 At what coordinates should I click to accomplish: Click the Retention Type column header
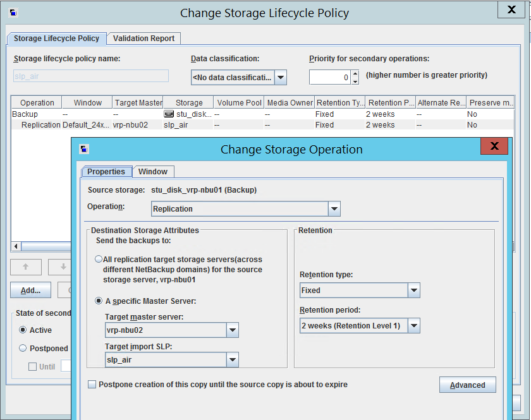[x=340, y=102]
